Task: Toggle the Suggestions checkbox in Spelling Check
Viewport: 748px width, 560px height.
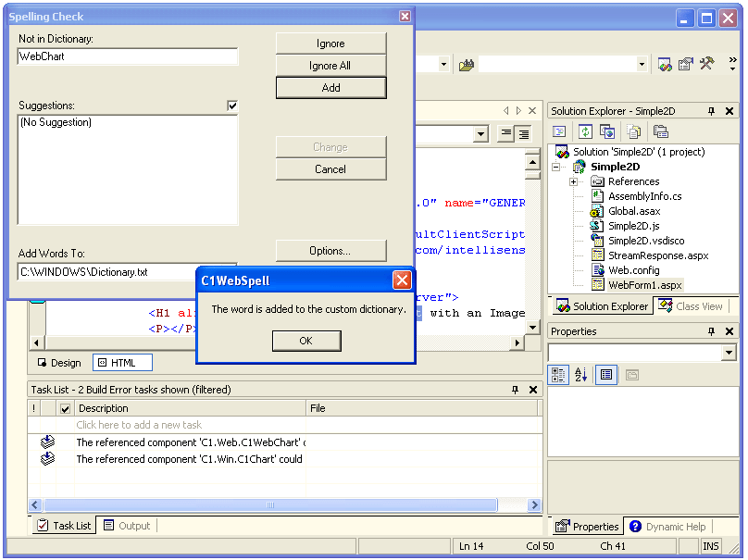Action: click(x=231, y=105)
